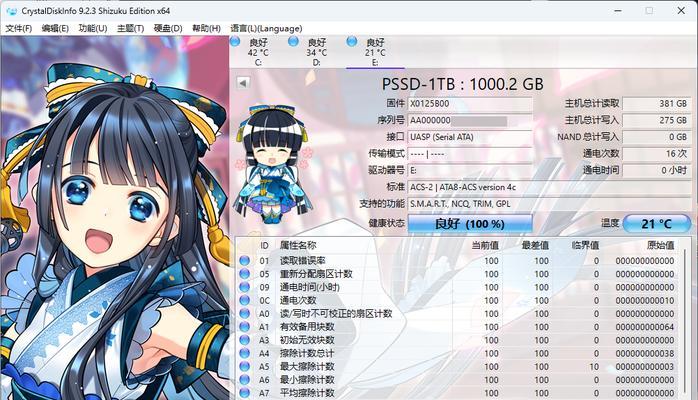Click the 良好 (100 %) health status button
The width and height of the screenshot is (698, 400).
point(470,223)
